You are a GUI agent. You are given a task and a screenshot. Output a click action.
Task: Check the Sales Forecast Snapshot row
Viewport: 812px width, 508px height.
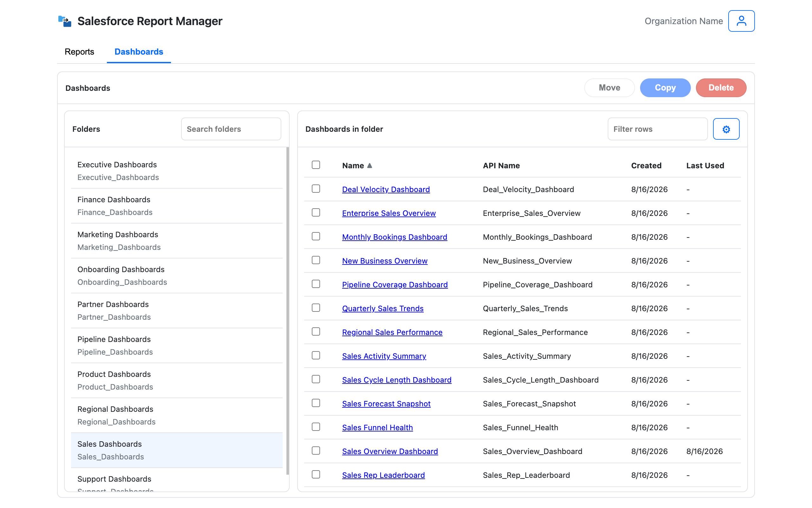coord(316,404)
